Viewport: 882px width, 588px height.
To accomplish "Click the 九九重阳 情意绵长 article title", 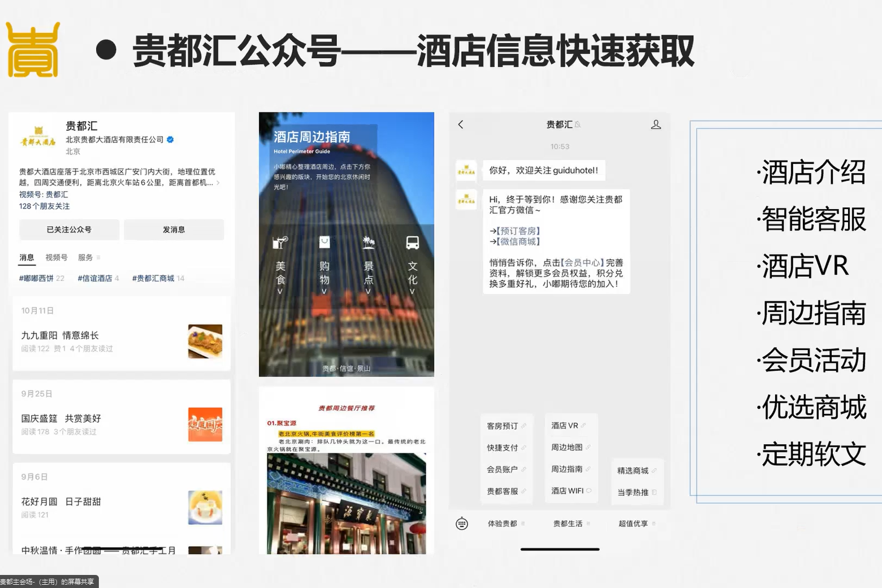I will click(x=60, y=335).
